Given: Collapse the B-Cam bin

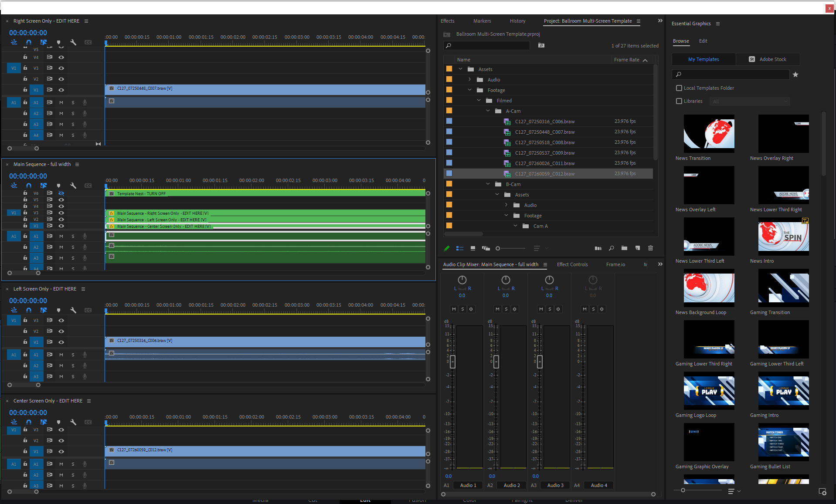Looking at the screenshot, I should coord(488,184).
